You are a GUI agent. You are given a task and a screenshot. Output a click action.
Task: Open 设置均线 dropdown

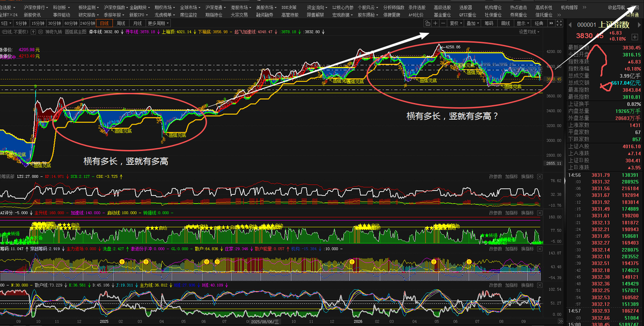click(529, 32)
